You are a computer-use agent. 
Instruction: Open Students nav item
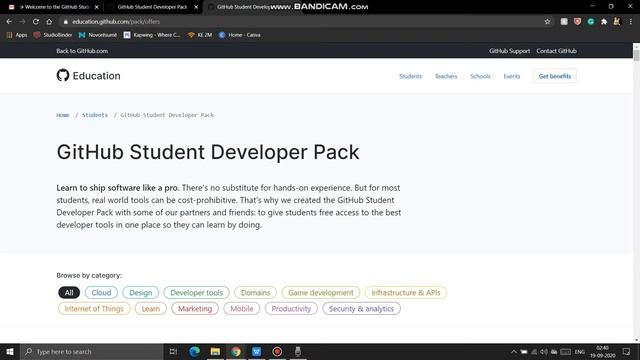(x=410, y=76)
